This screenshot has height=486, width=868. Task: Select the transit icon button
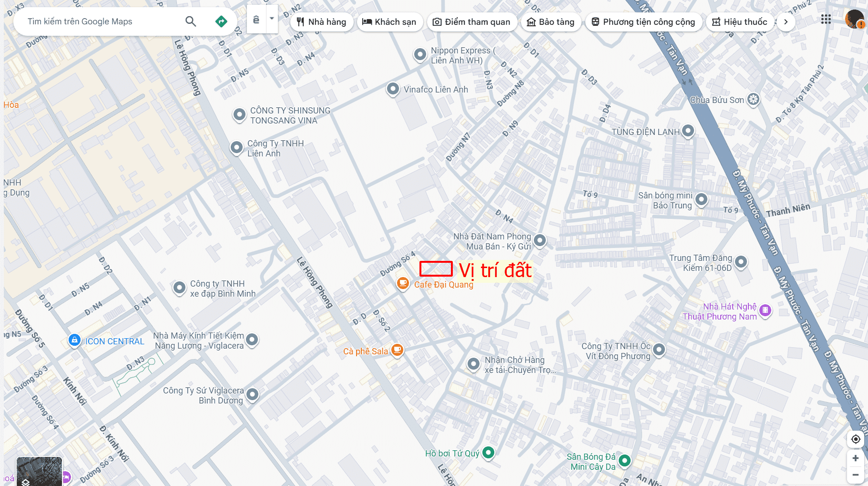[x=256, y=19]
